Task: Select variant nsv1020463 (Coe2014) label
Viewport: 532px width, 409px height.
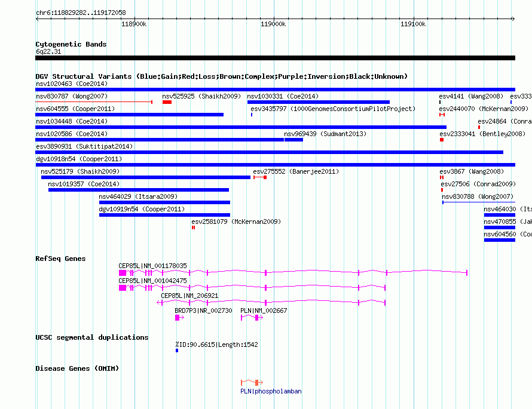Action: pyautogui.click(x=72, y=84)
